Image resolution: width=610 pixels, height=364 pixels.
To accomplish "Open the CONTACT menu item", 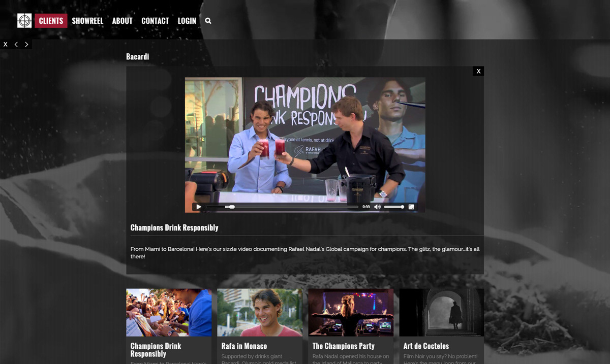I will coord(155,21).
